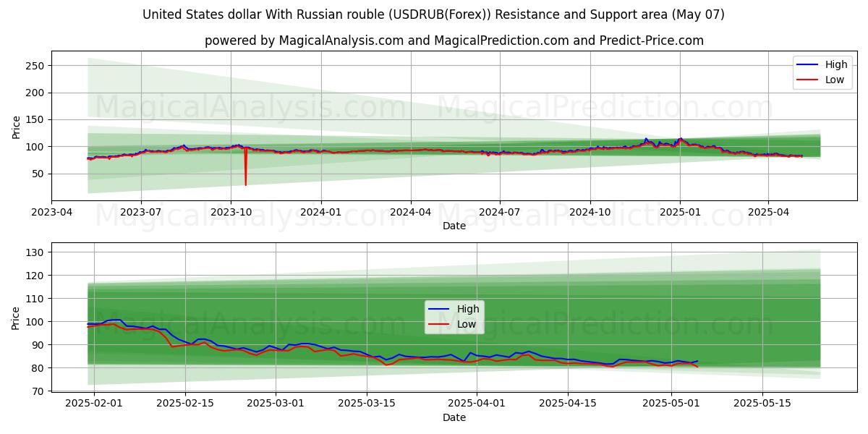The width and height of the screenshot is (868, 434).
Task: Click the 'Price' axis label of the upper chart
Action: pos(17,126)
